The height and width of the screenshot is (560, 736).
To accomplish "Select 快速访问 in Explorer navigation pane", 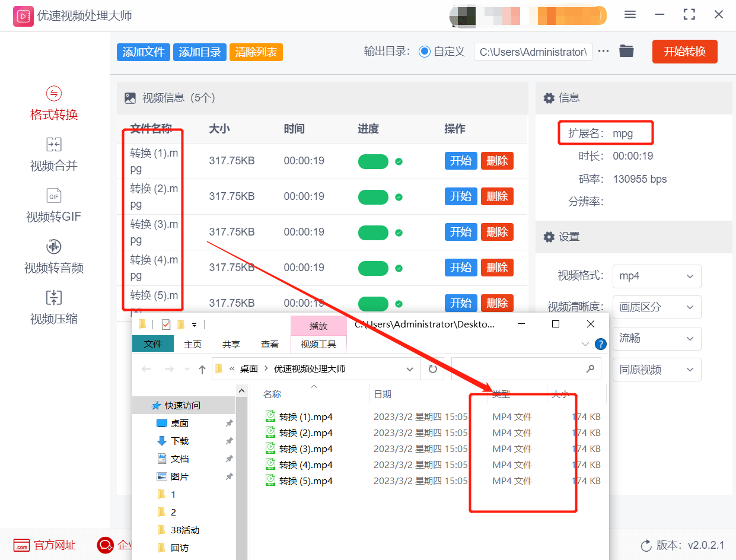I will coord(183,405).
